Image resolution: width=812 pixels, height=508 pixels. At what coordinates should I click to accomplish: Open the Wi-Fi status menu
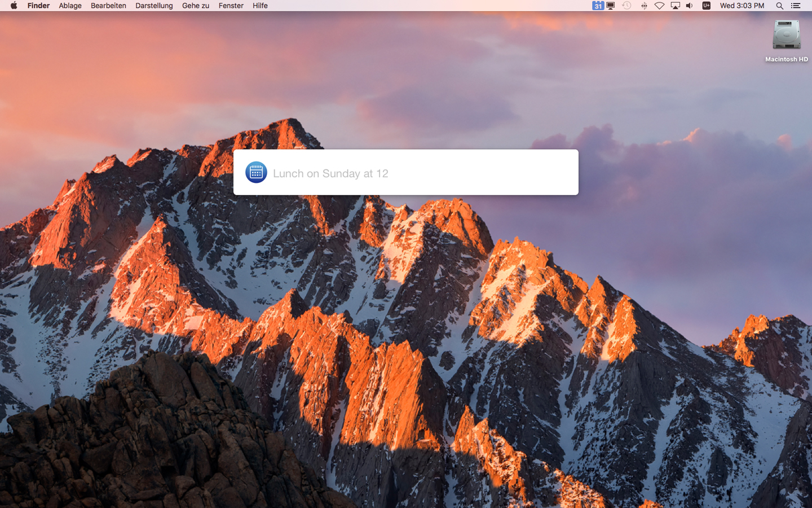click(x=659, y=6)
